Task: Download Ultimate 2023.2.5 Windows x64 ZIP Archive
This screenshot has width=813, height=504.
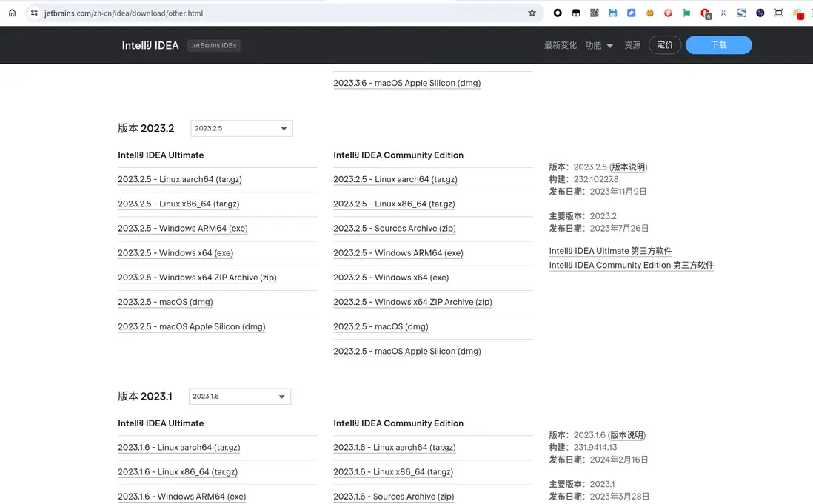Action: (197, 278)
